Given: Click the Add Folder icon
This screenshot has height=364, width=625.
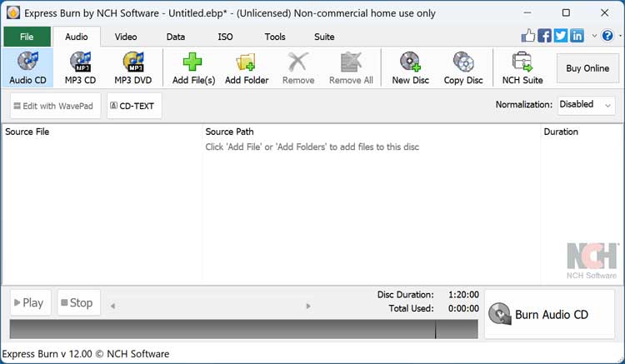Looking at the screenshot, I should point(246,62).
